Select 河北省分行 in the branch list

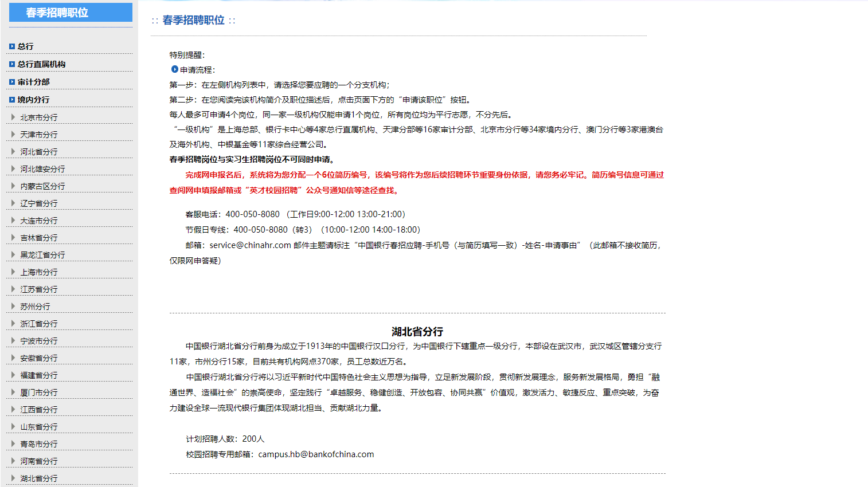tap(39, 152)
